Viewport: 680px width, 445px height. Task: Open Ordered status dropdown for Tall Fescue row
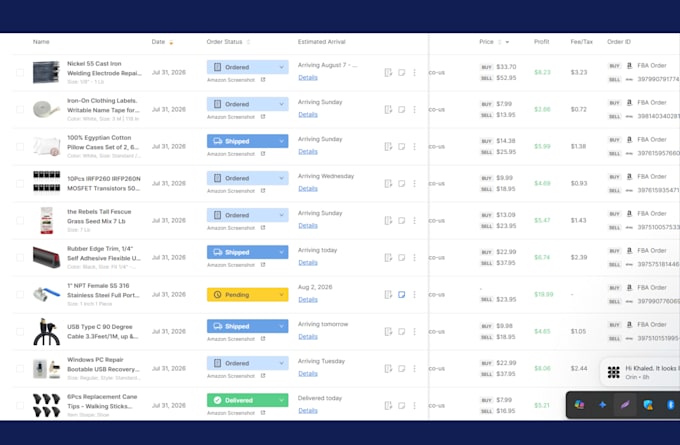tap(248, 215)
